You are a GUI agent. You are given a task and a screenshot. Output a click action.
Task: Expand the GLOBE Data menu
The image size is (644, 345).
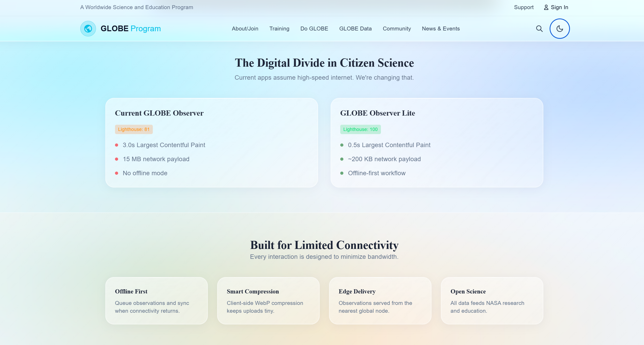point(355,29)
